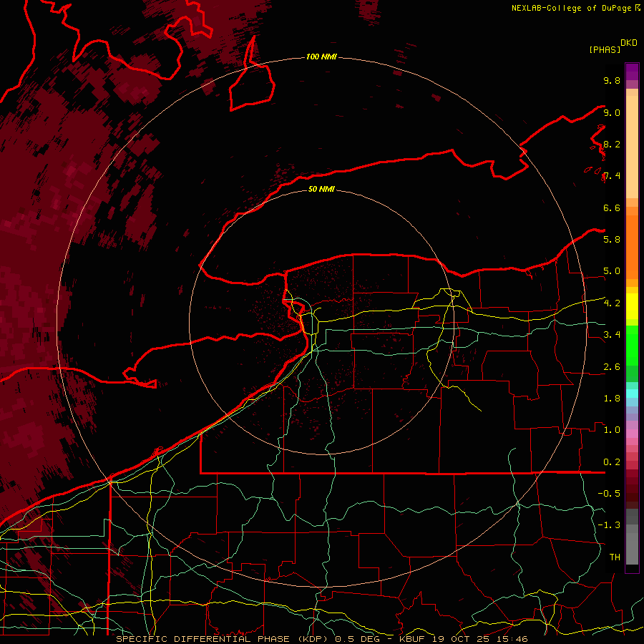Click the 6.6 scale value

click(612, 208)
